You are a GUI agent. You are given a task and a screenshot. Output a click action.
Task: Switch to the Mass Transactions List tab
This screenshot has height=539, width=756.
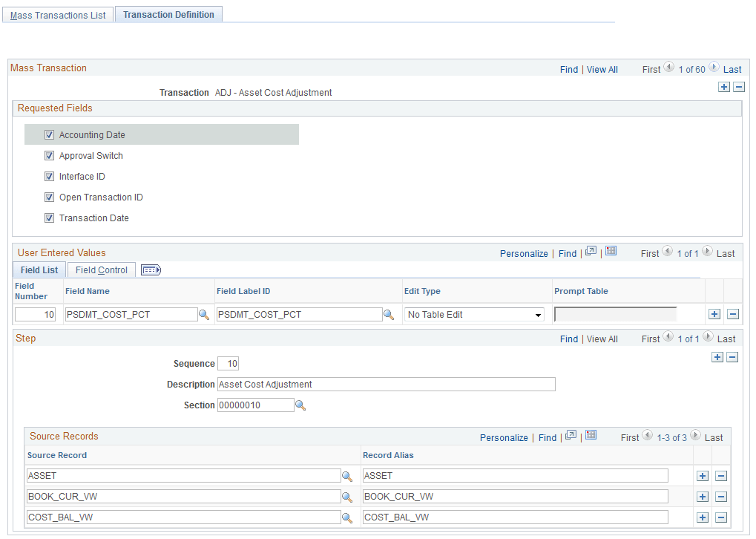coord(57,15)
